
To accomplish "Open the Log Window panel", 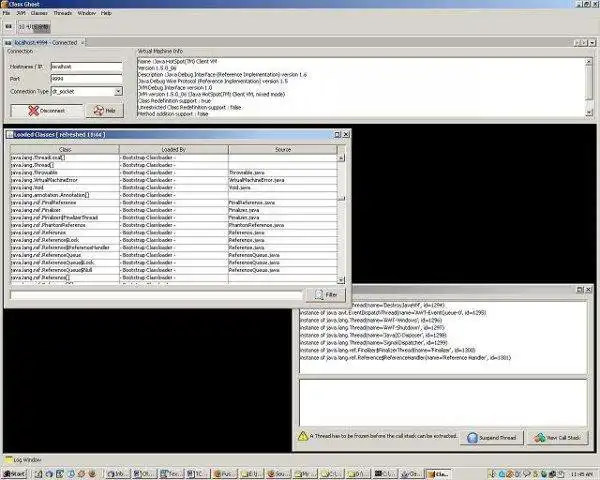I will pos(23,459).
